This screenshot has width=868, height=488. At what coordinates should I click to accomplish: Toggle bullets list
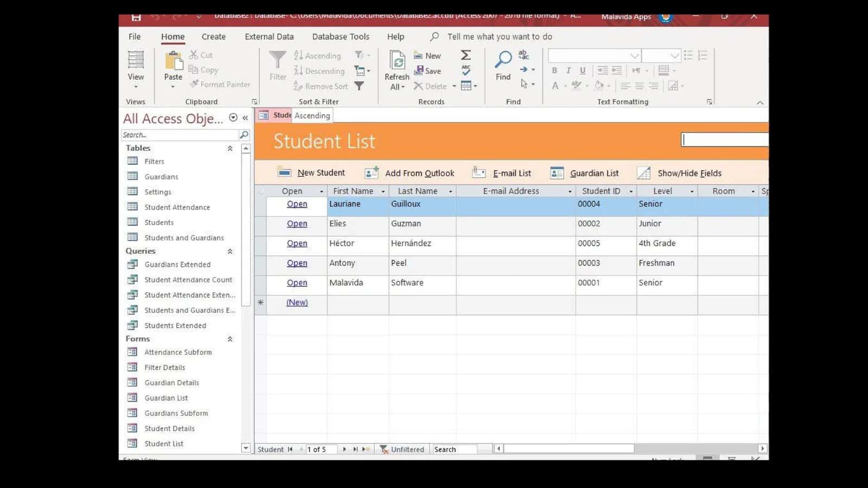[688, 55]
